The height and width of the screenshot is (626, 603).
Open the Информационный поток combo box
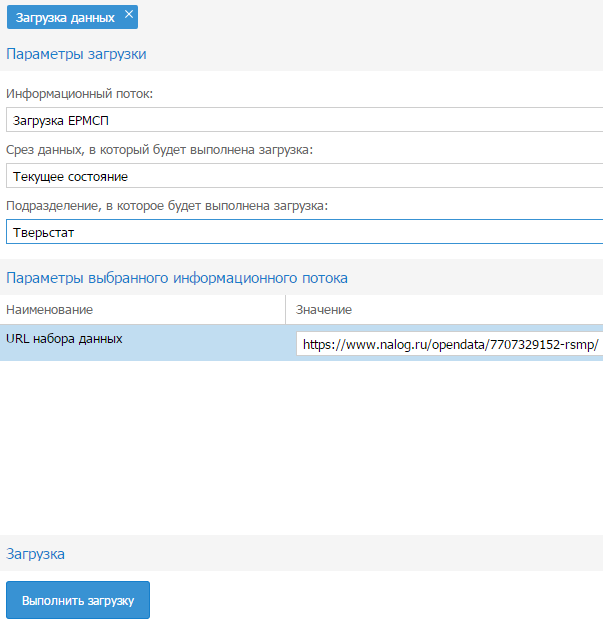click(304, 120)
